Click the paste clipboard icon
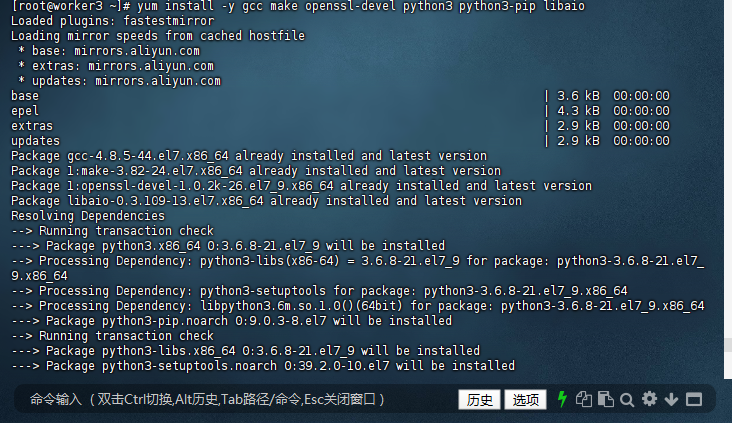732x423 pixels. tap(605, 399)
